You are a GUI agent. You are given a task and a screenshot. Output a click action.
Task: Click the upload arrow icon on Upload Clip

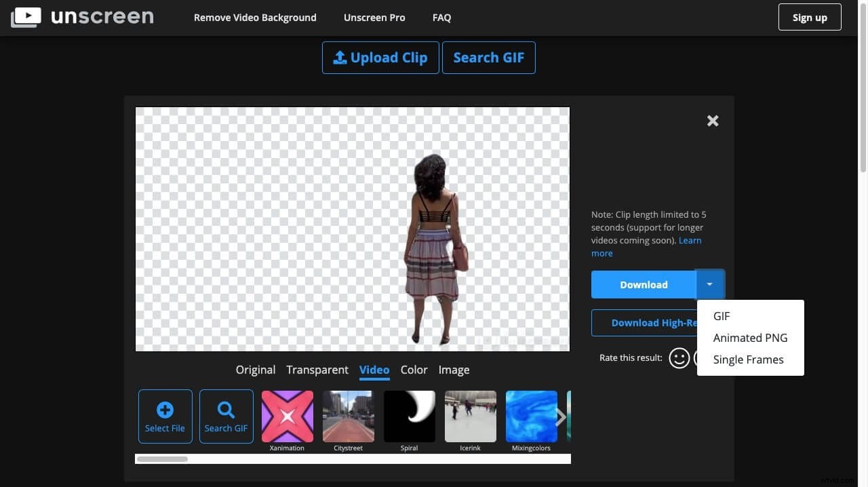pyautogui.click(x=340, y=58)
